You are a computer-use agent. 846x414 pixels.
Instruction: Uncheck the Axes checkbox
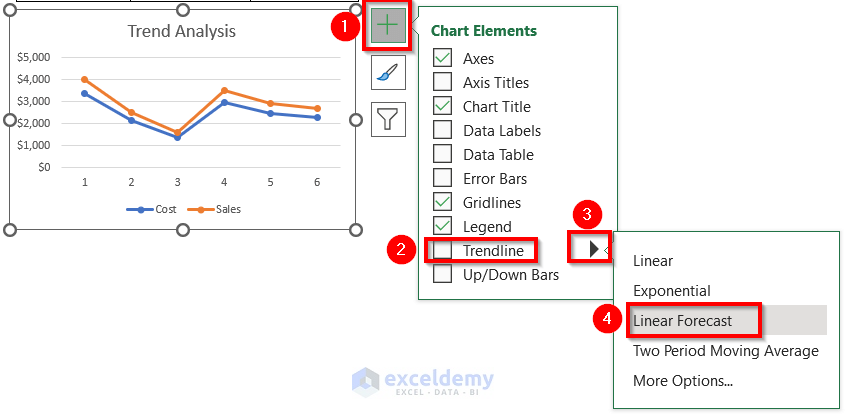(x=442, y=59)
